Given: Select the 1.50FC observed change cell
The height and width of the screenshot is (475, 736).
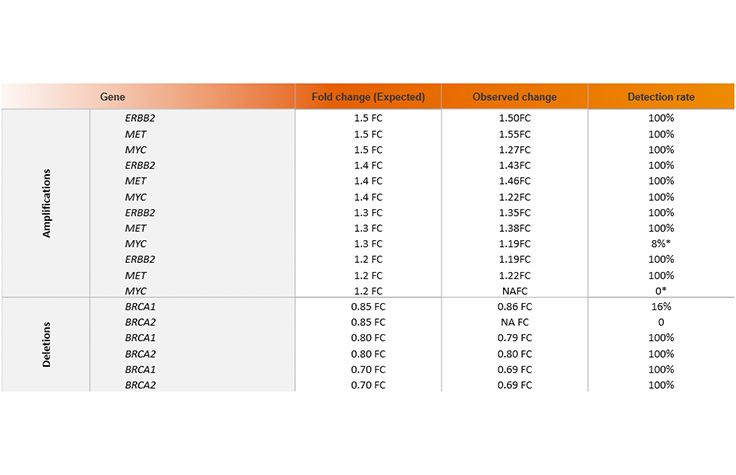Looking at the screenshot, I should click(514, 119).
